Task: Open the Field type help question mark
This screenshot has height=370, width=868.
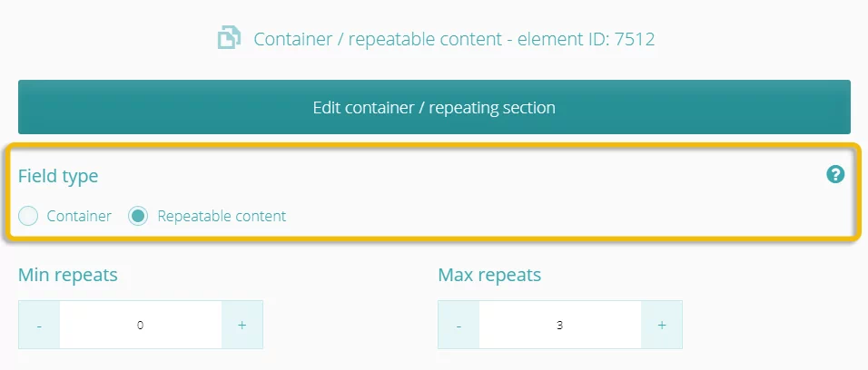Action: coord(835,175)
